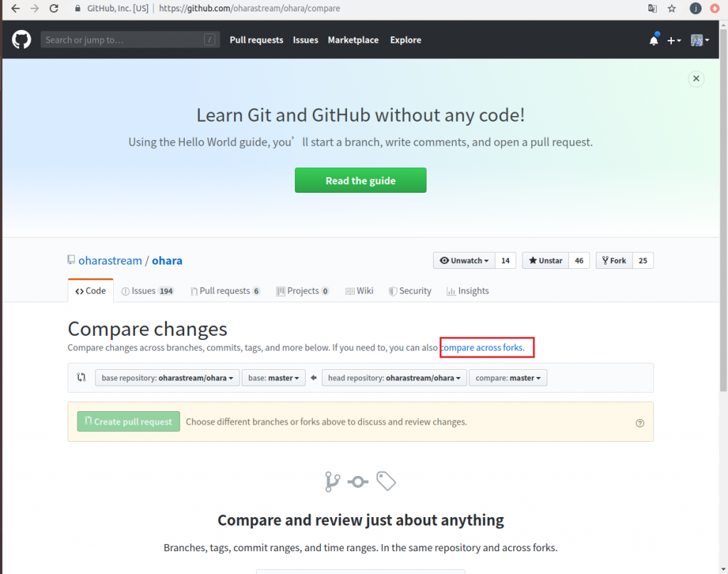The width and height of the screenshot is (728, 574).
Task: Click the forks count 25
Action: pos(643,260)
